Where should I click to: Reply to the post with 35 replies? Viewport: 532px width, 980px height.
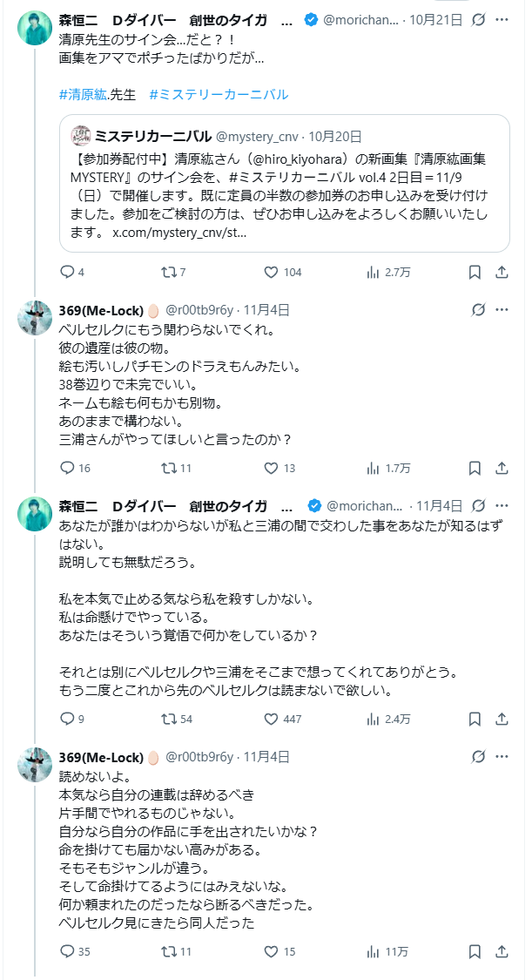[x=68, y=951]
